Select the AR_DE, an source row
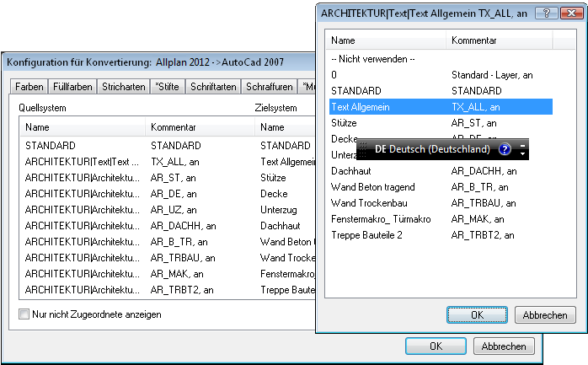The height and width of the screenshot is (365, 588). click(168, 194)
